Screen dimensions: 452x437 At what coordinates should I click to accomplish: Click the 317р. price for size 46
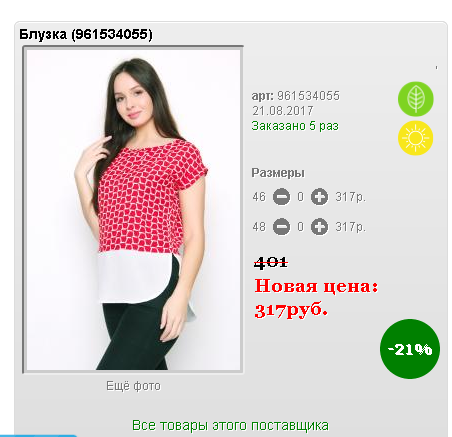[x=350, y=197]
